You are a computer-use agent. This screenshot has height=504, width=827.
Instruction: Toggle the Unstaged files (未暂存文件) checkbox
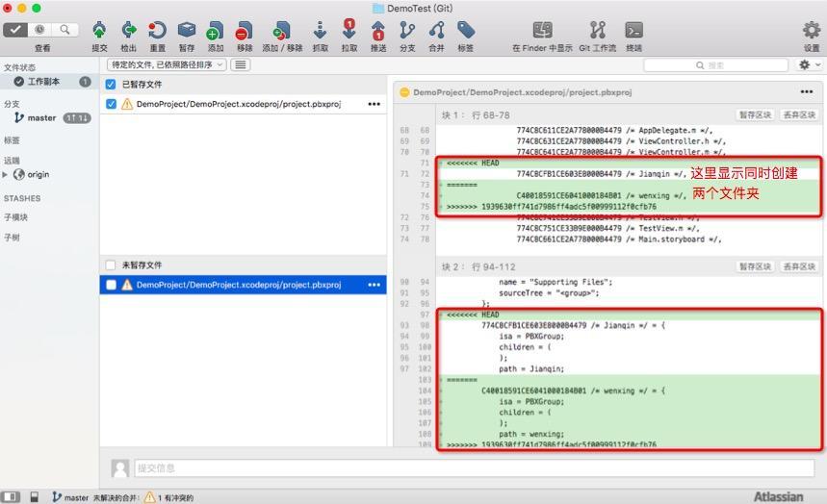(x=111, y=265)
